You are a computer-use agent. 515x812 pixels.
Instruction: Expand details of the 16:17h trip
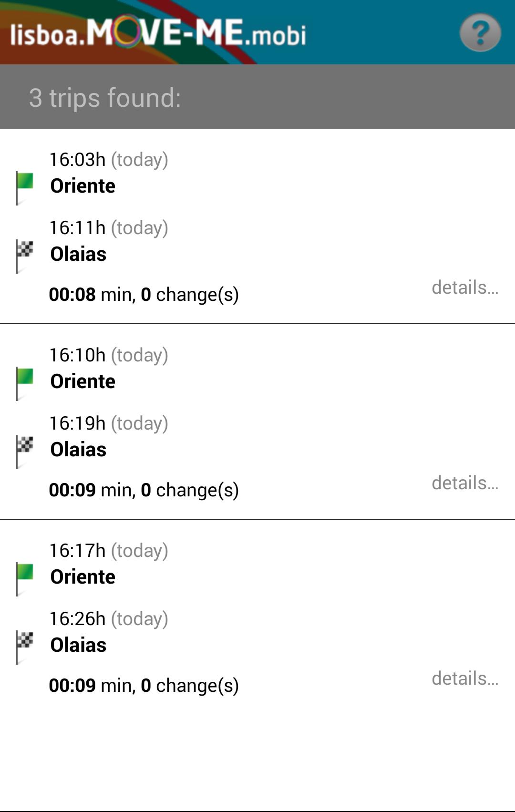465,678
